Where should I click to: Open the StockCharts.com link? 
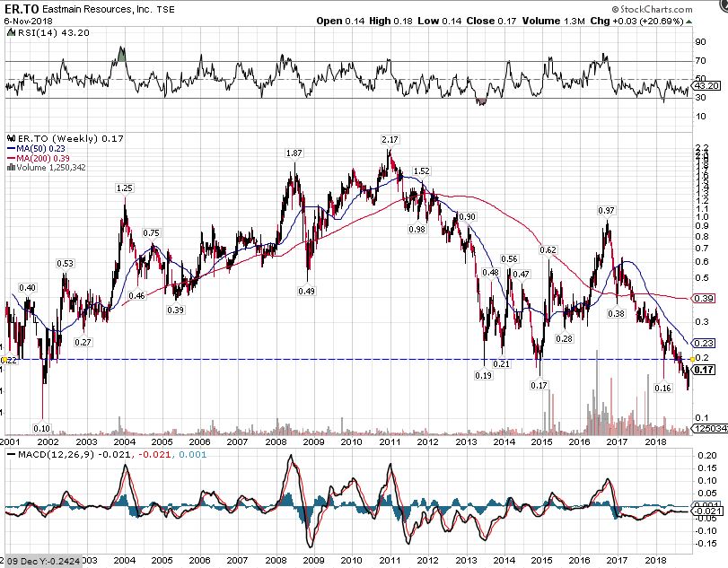coord(652,9)
